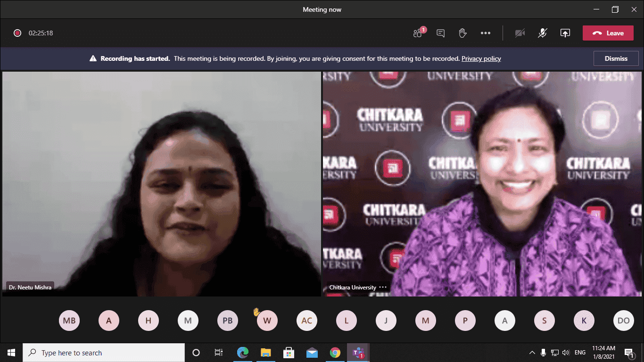Toggle the microphone mute button
Viewport: 644px width, 362px height.
[543, 33]
